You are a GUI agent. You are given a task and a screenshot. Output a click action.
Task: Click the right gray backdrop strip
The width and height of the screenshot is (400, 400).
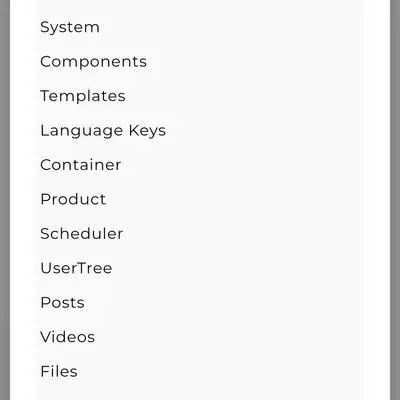(x=395, y=200)
